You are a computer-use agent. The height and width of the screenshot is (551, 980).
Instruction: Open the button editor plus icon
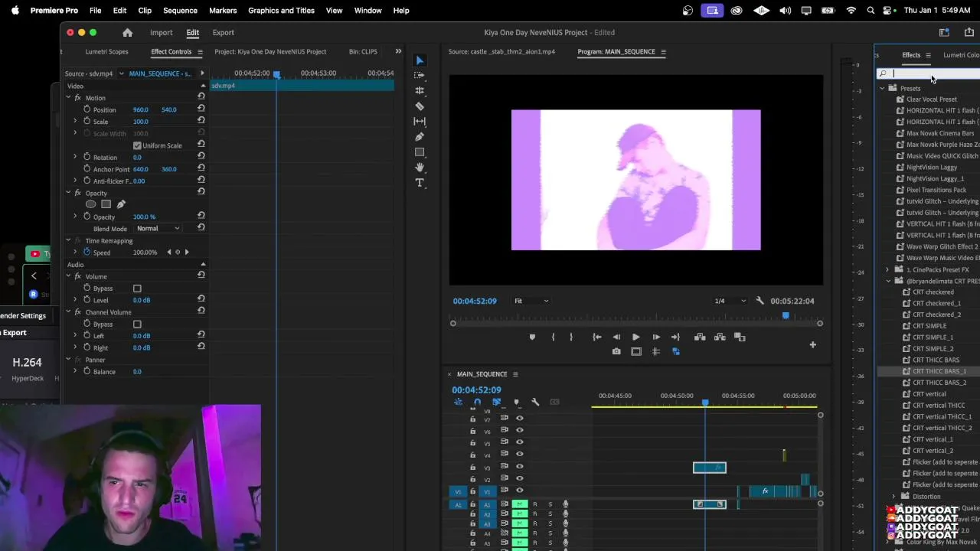[x=812, y=345]
